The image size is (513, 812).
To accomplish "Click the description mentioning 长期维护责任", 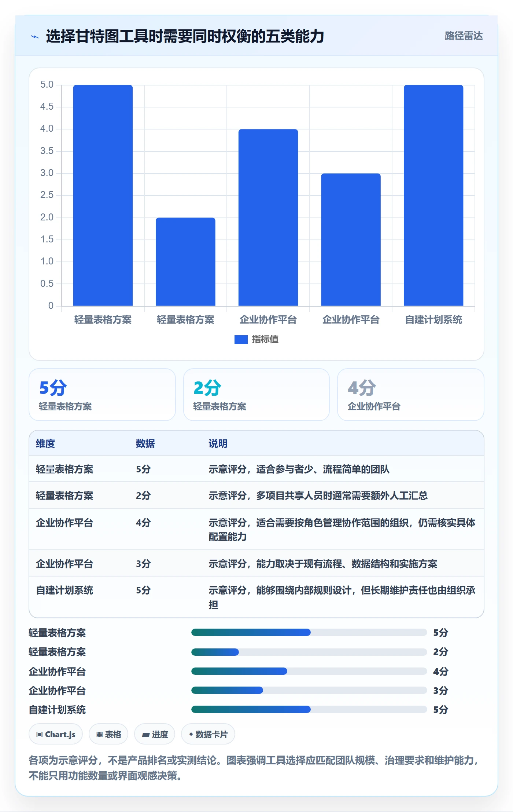I will [342, 597].
